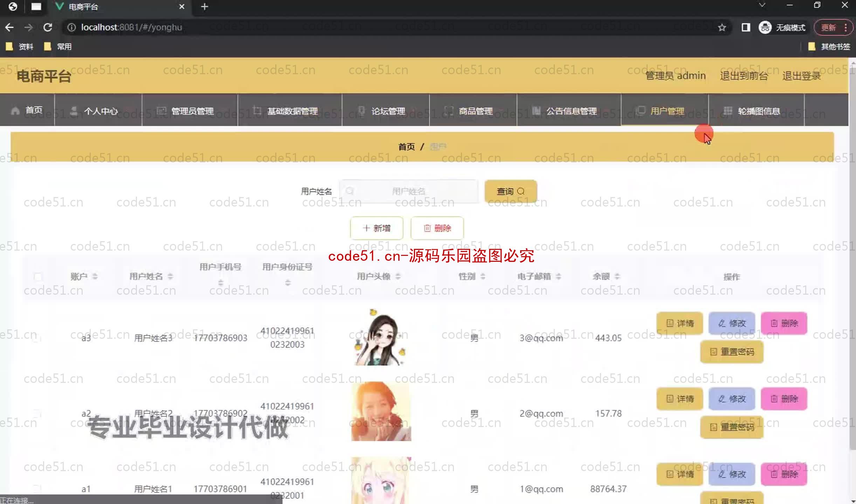Toggle the select-all checkbox in table header

tap(38, 277)
